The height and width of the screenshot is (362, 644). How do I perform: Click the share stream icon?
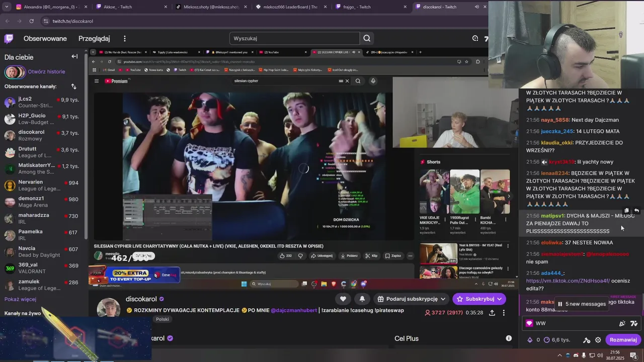click(x=492, y=313)
